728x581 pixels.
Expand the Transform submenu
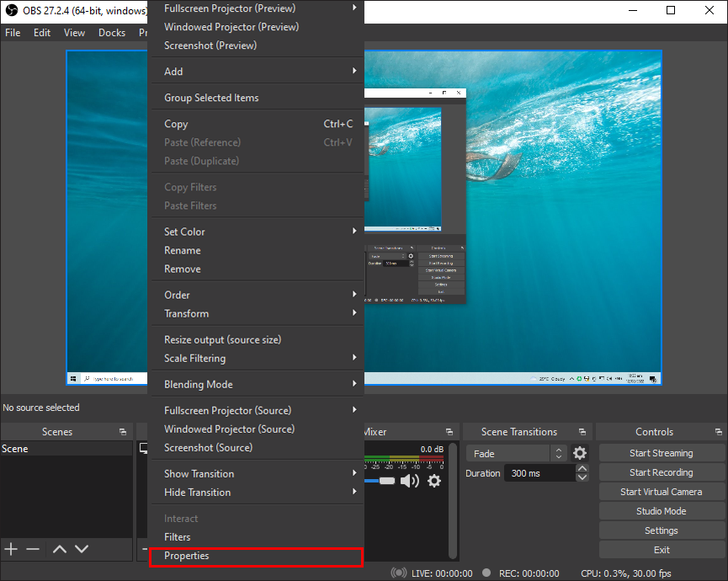187,313
